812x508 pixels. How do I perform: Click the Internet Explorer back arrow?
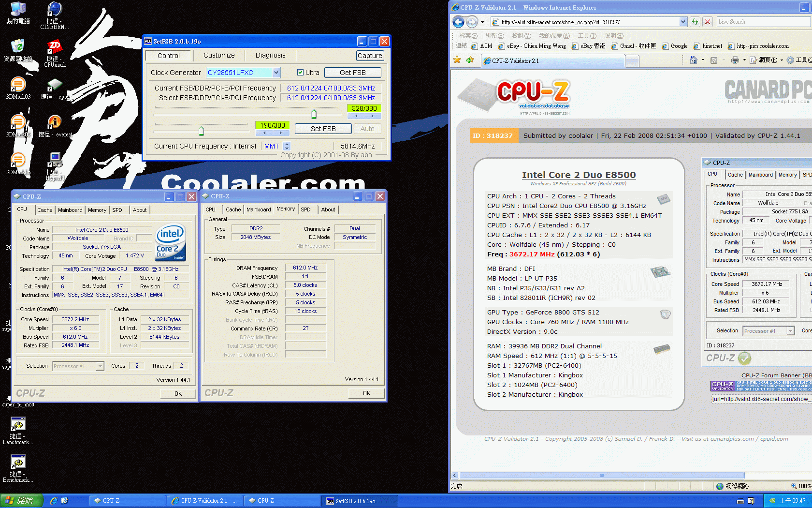tap(458, 22)
